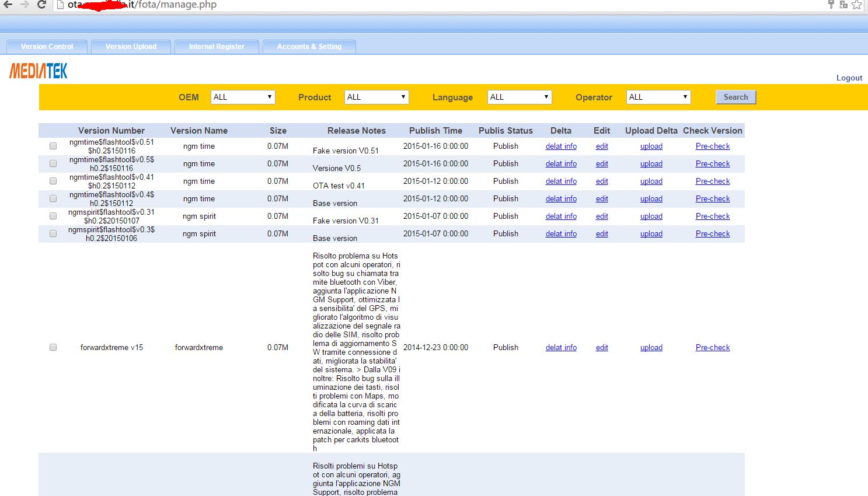
Task: Open delat info for forwardxtreme v15
Action: pos(561,347)
